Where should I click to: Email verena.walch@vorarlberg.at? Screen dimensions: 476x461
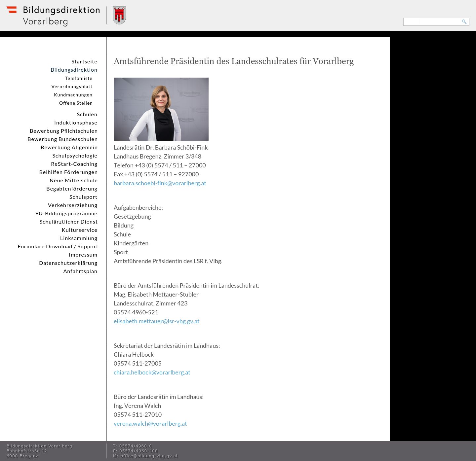coord(150,423)
